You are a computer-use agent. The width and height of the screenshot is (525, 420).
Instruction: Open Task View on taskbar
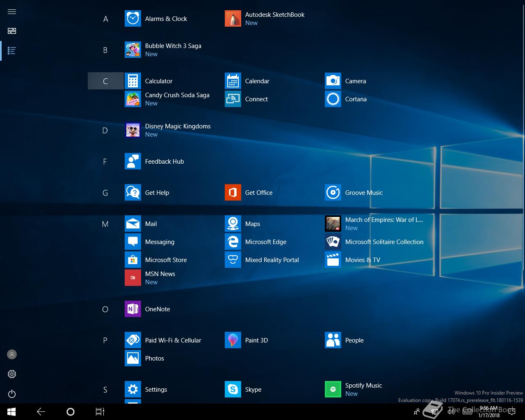(x=100, y=412)
